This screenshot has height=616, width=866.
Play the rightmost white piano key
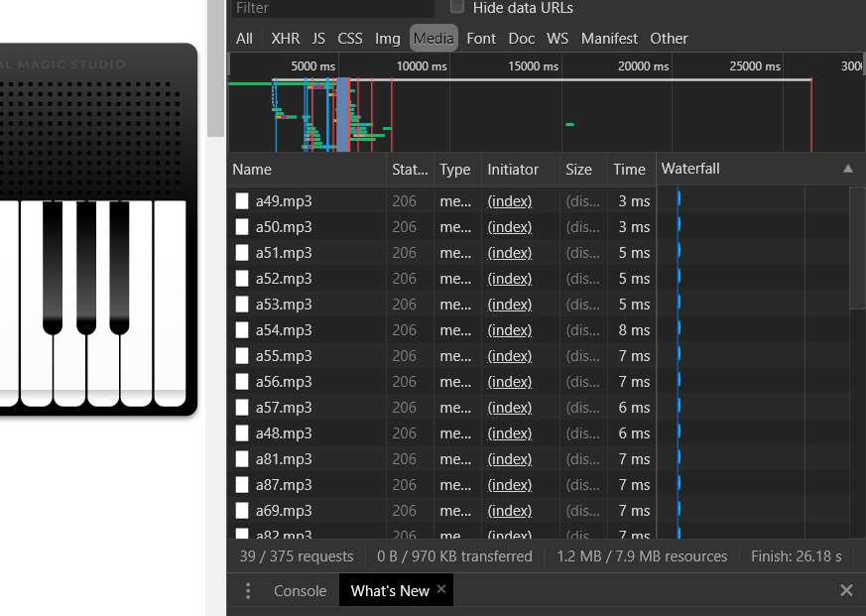coord(170,304)
